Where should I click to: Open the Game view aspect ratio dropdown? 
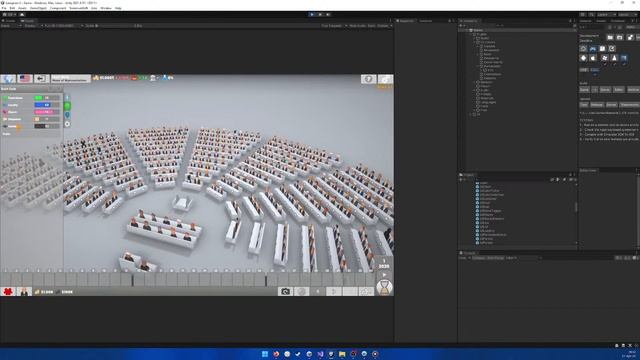(63, 26)
